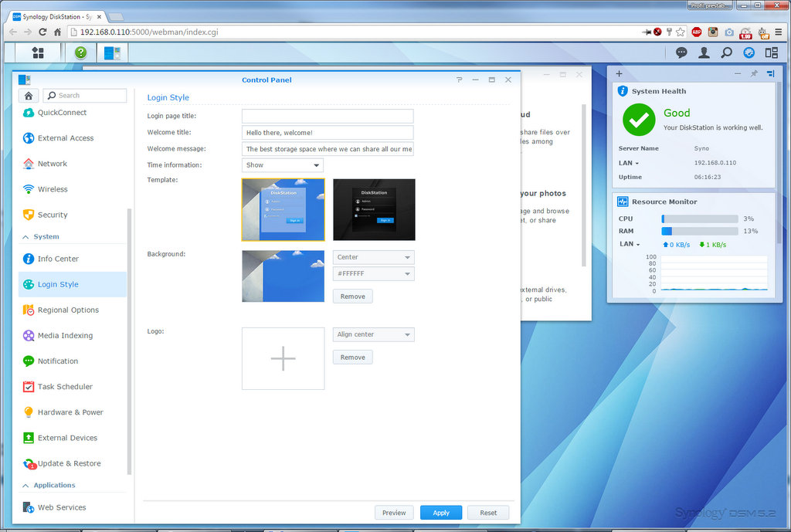Open Web Services settings

(73, 507)
